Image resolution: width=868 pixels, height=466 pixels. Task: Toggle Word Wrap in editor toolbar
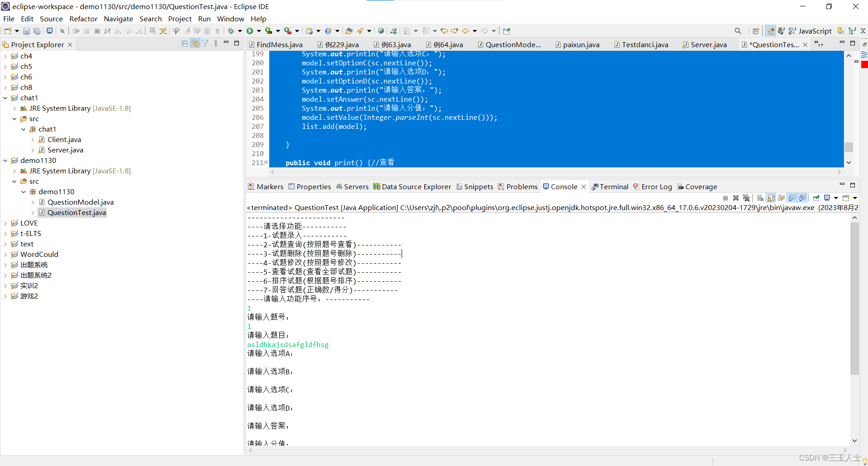click(197, 31)
